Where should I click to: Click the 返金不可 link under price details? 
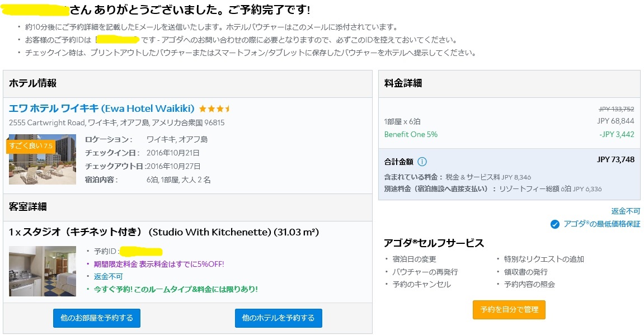click(x=626, y=211)
